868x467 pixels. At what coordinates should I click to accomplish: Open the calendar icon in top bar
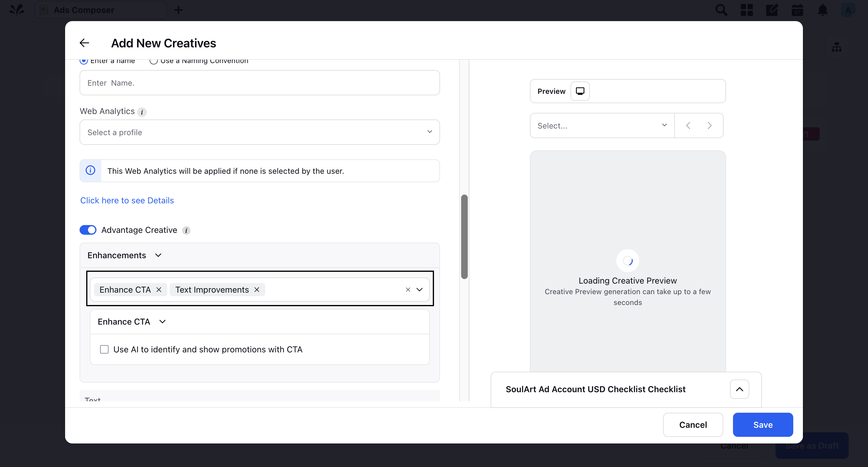(x=797, y=10)
